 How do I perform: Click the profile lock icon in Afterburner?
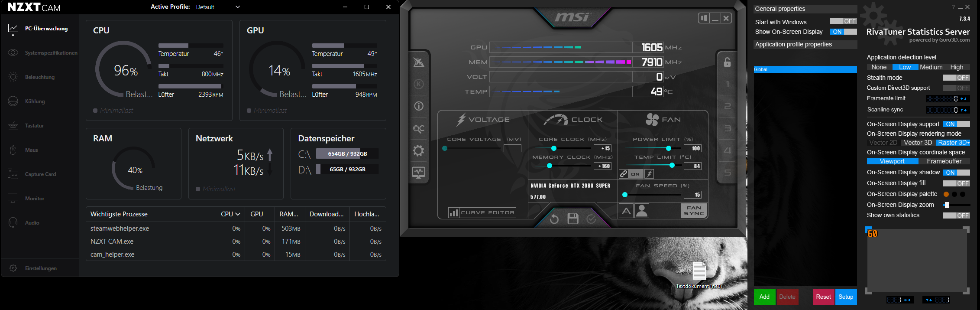pos(728,62)
